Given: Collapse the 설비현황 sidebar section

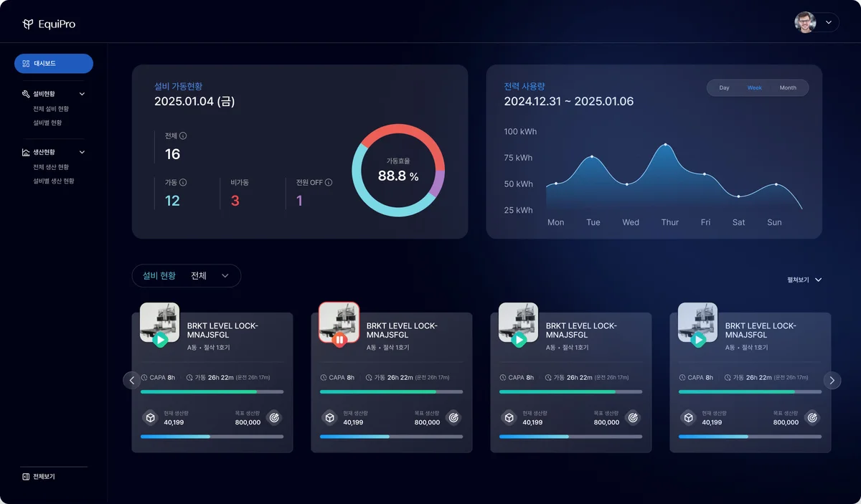Looking at the screenshot, I should (82, 94).
